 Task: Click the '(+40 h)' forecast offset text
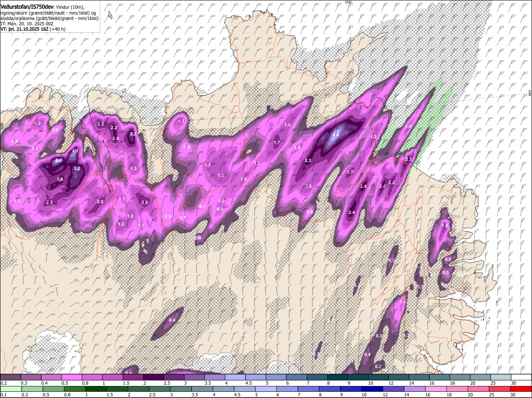(x=57, y=29)
